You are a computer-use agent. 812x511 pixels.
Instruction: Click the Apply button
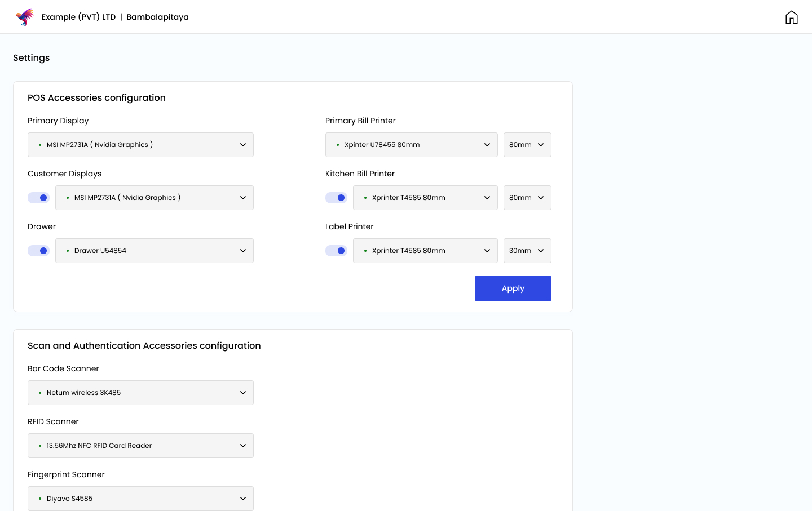(513, 288)
